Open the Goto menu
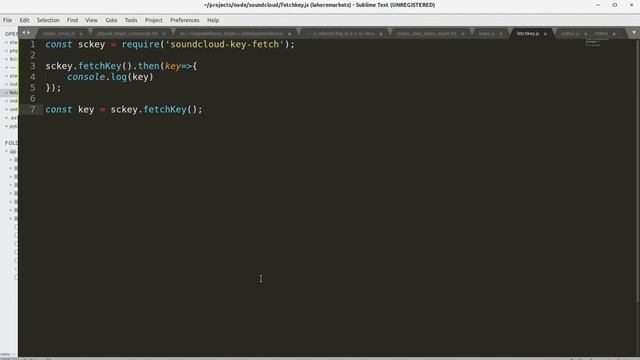This screenshot has width=640, height=360. tap(111, 20)
